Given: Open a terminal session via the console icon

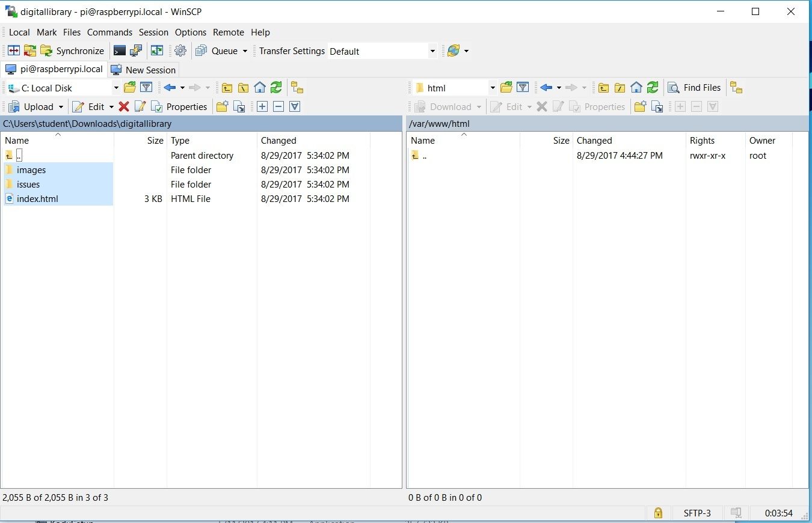Looking at the screenshot, I should click(118, 50).
